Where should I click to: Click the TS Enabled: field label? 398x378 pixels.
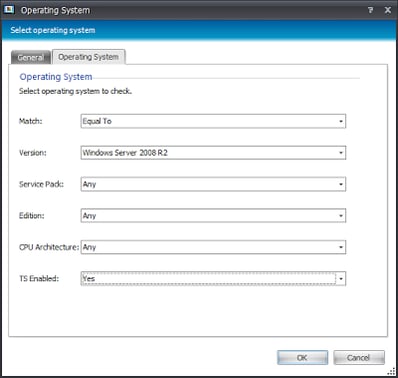(x=39, y=278)
